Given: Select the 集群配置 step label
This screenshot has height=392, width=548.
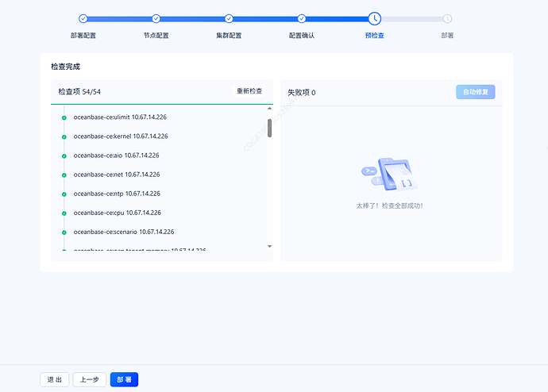Looking at the screenshot, I should (229, 35).
